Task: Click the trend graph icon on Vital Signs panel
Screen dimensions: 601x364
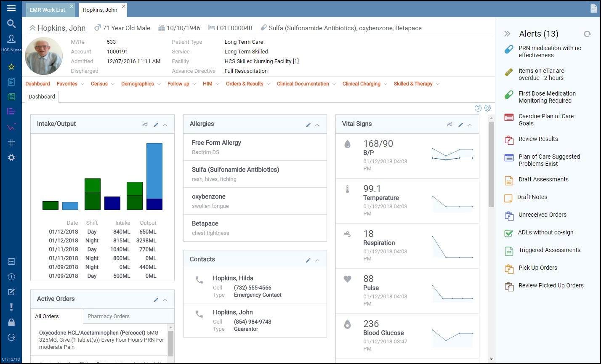Action: point(449,124)
